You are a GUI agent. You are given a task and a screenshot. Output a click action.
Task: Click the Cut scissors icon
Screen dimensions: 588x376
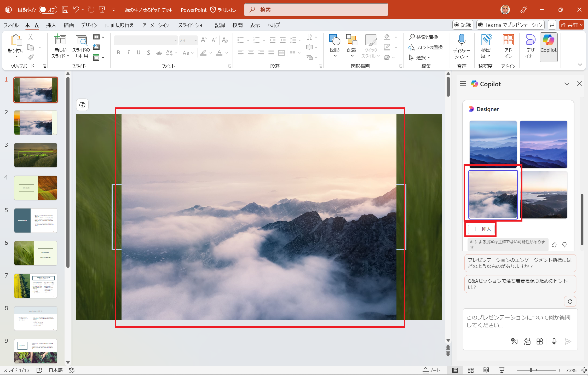pos(31,37)
